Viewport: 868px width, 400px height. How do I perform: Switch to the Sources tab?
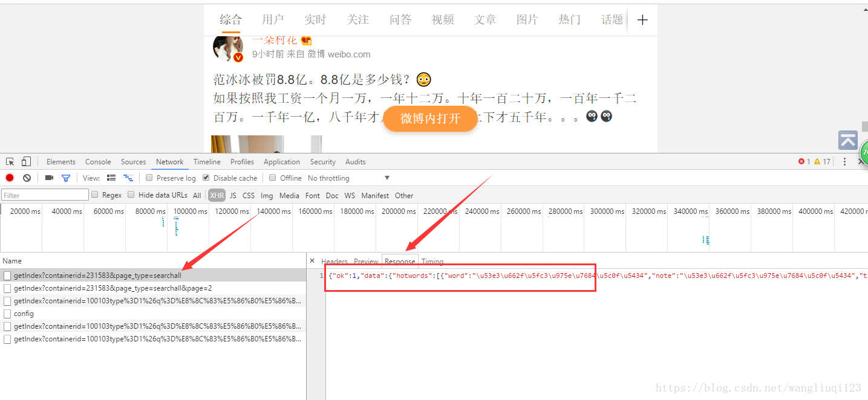click(x=133, y=161)
